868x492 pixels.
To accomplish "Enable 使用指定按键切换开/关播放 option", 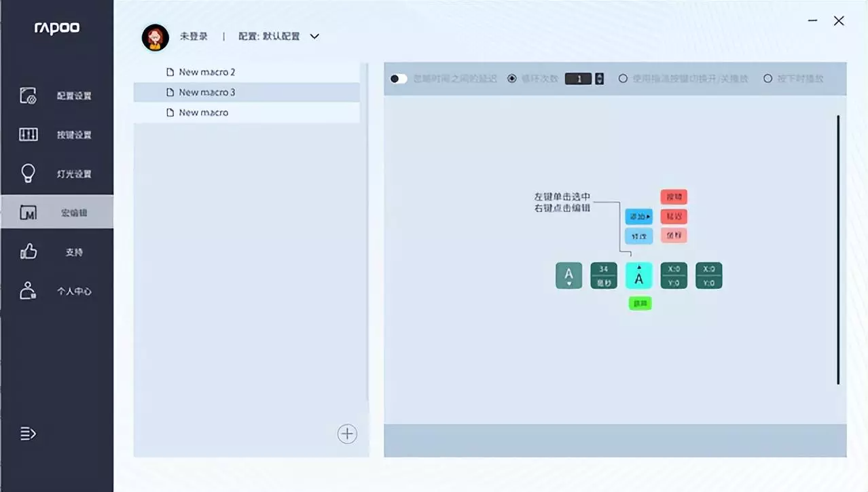I will click(x=623, y=78).
